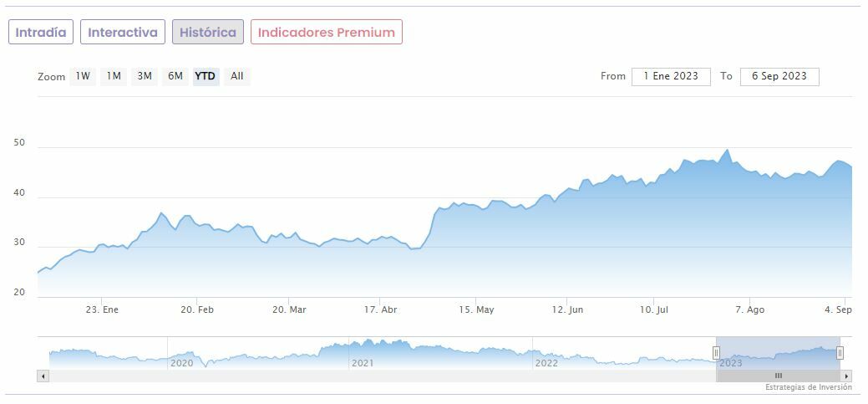This screenshot has width=868, height=404.
Task: Click the right navigator range handle
Action: (840, 353)
